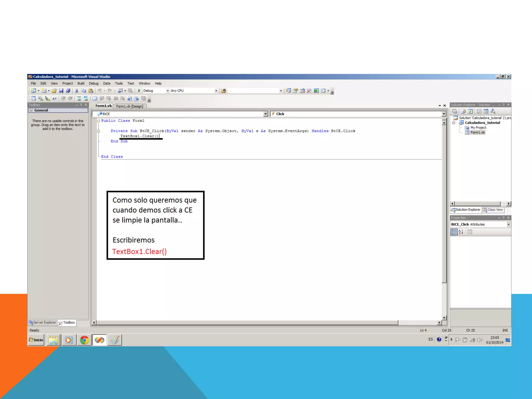Click the Open File folder icon

[54, 91]
